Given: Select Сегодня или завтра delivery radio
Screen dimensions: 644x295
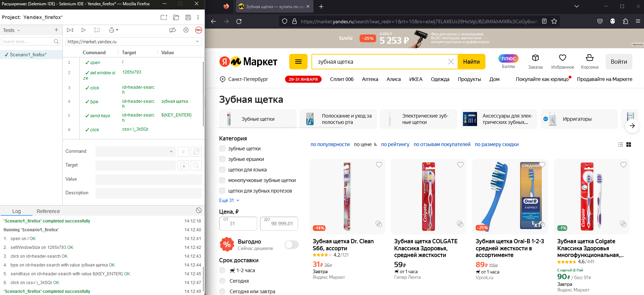Looking at the screenshot, I should point(222,291).
